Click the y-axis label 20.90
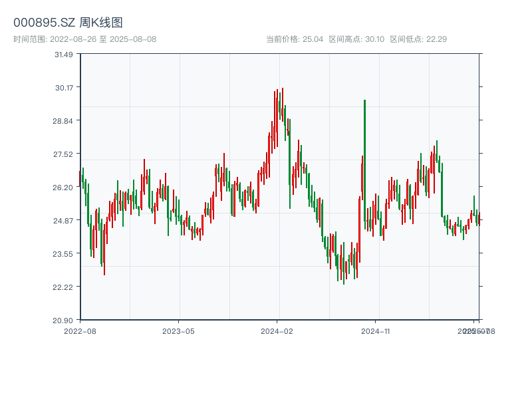The height and width of the screenshot is (399, 532). pyautogui.click(x=63, y=321)
